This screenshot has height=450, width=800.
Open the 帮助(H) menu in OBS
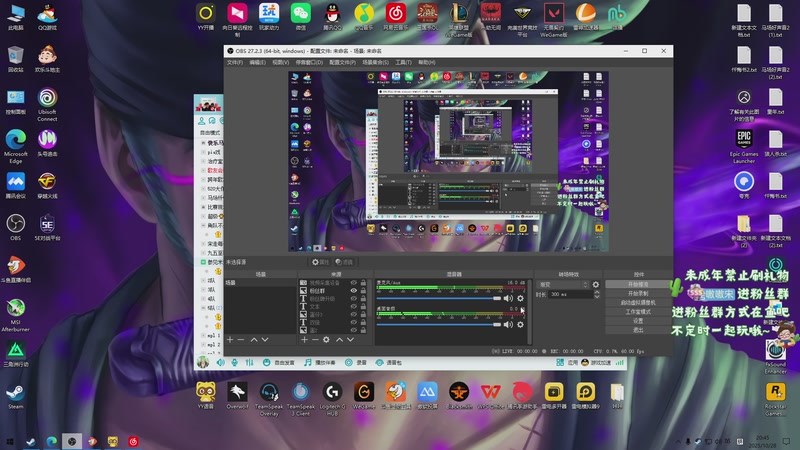pos(427,62)
